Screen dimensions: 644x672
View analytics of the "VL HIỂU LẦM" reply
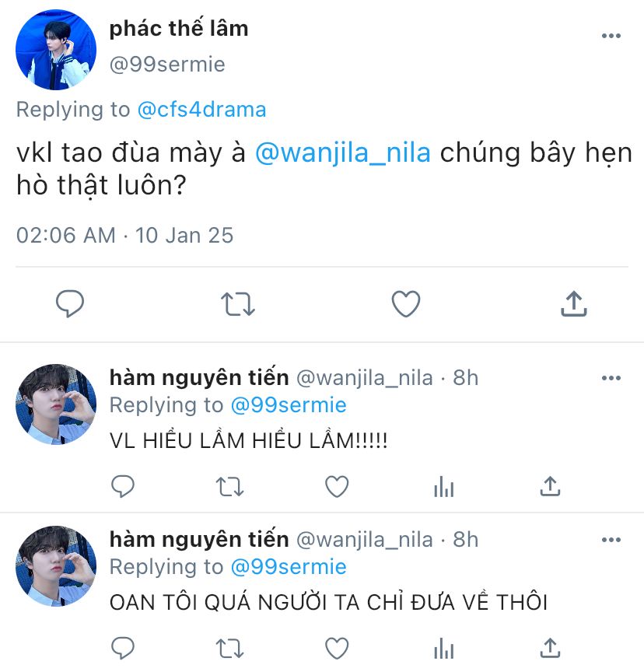(444, 487)
